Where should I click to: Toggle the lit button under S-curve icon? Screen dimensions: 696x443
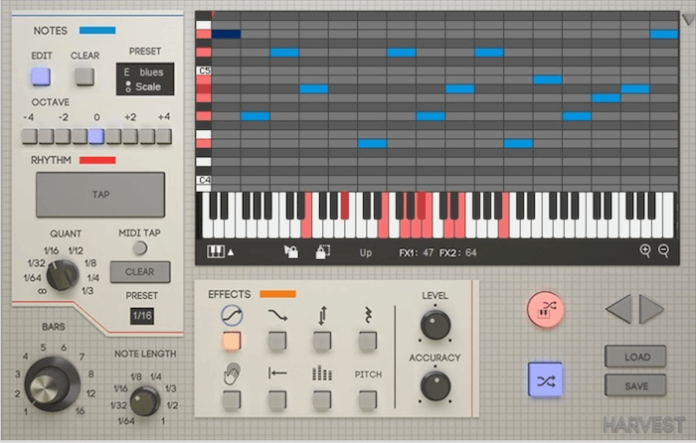tap(232, 341)
